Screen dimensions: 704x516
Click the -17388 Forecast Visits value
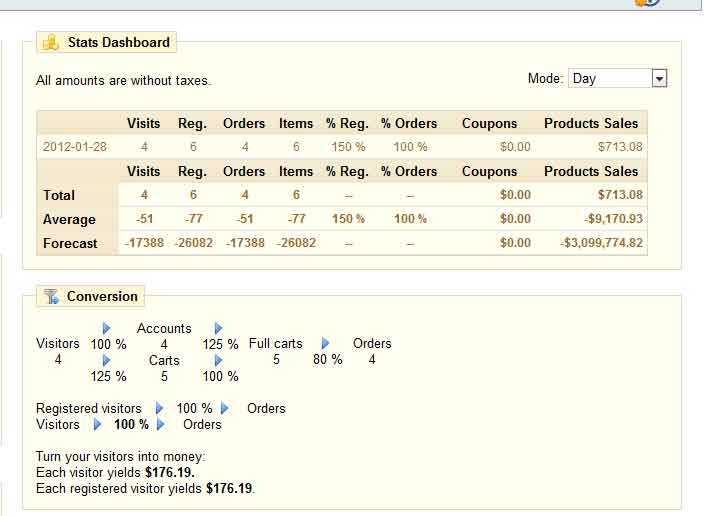(x=144, y=243)
